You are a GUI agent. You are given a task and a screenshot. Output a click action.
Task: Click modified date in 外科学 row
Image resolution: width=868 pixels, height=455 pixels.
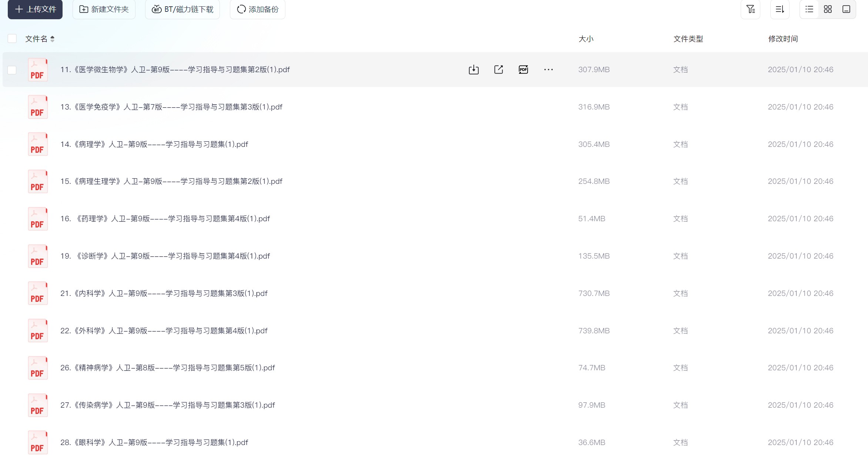pos(801,331)
